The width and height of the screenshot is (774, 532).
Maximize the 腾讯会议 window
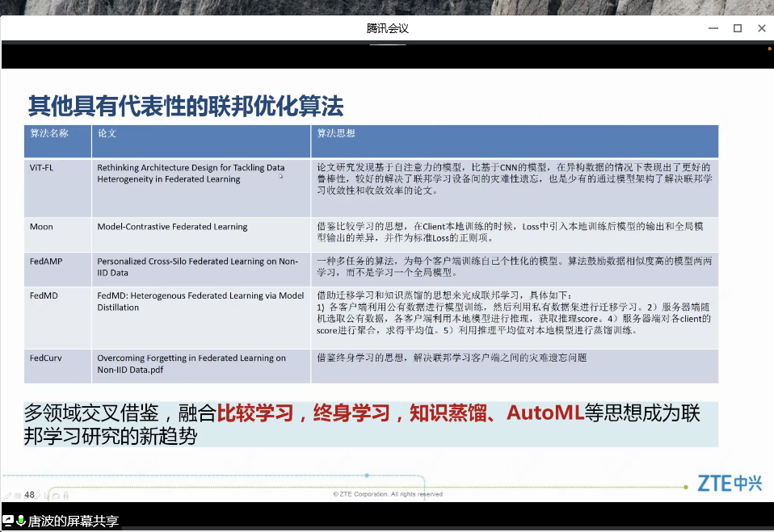tap(737, 28)
